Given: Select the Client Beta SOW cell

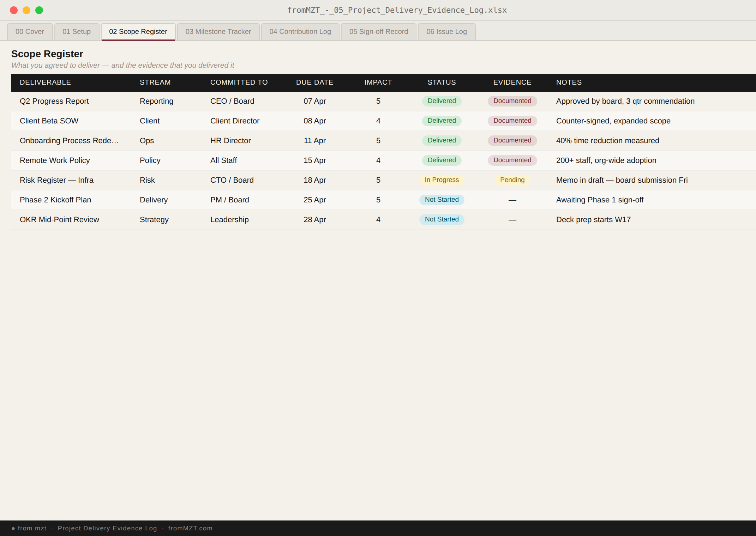Looking at the screenshot, I should 49,121.
